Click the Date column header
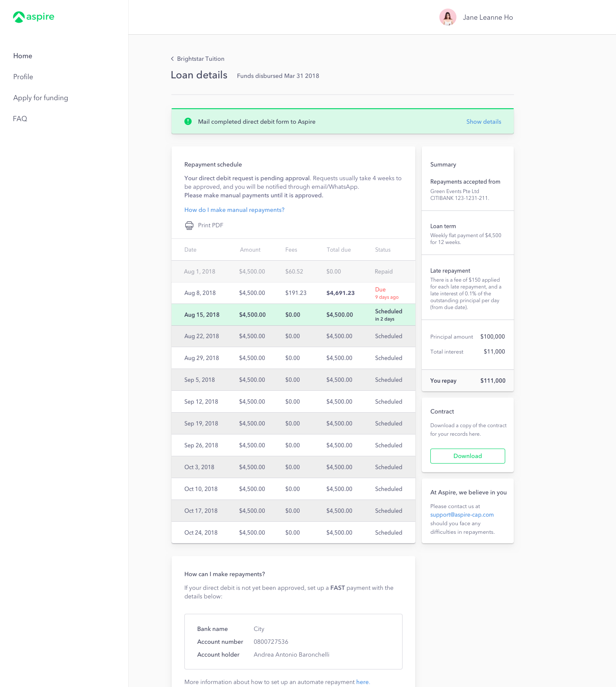Screen dimensions: 616x687 pos(190,250)
